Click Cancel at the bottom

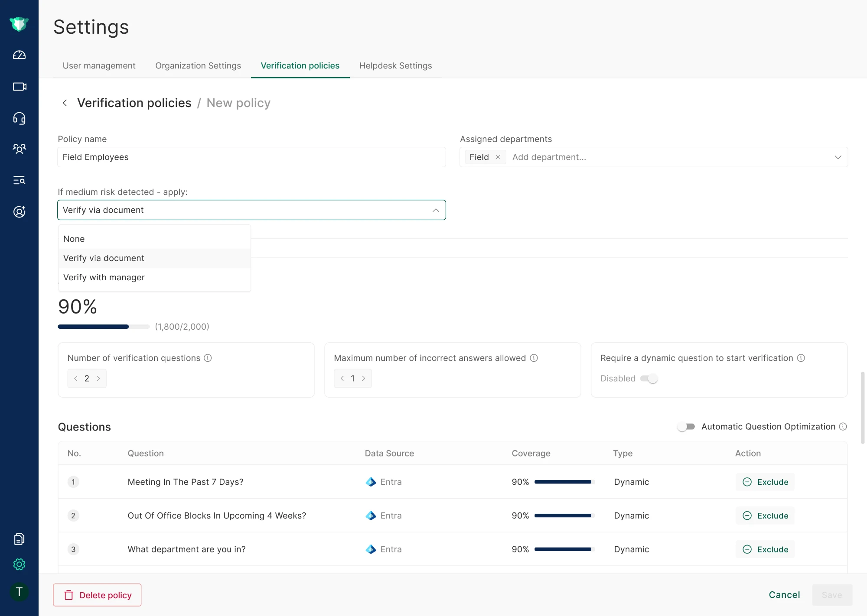[784, 595]
